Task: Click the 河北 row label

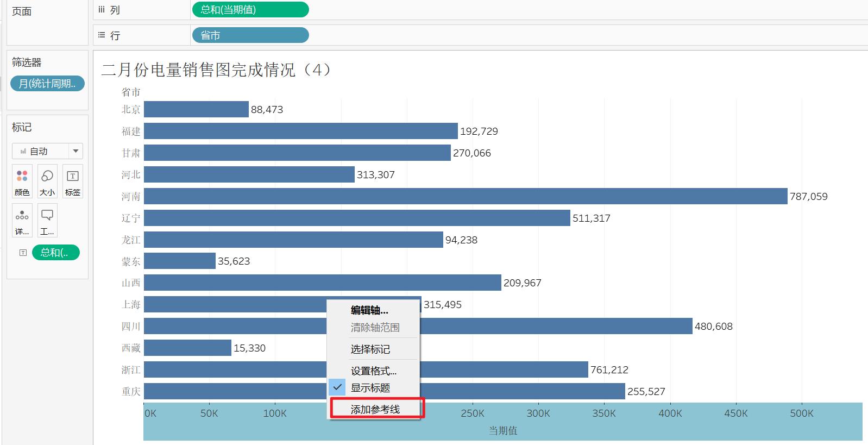Action: 131,174
